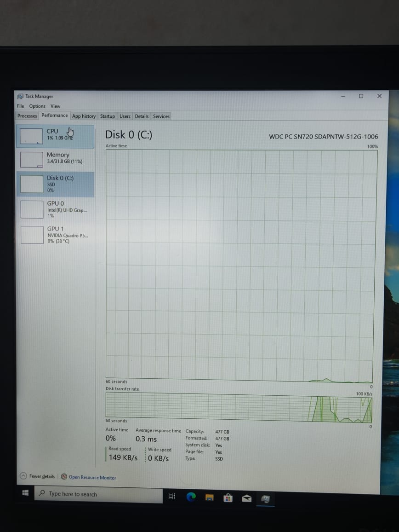Screen dimensions: 399x532
Task: Click the Type SSD value
Action: (219, 459)
